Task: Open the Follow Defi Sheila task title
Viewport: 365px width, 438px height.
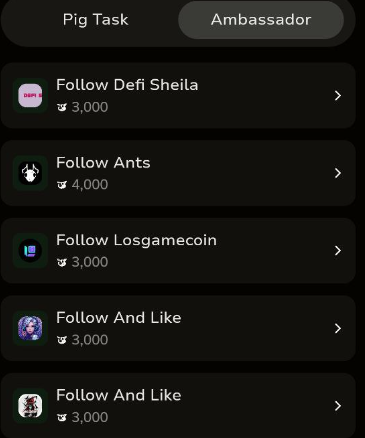Action: click(x=127, y=85)
